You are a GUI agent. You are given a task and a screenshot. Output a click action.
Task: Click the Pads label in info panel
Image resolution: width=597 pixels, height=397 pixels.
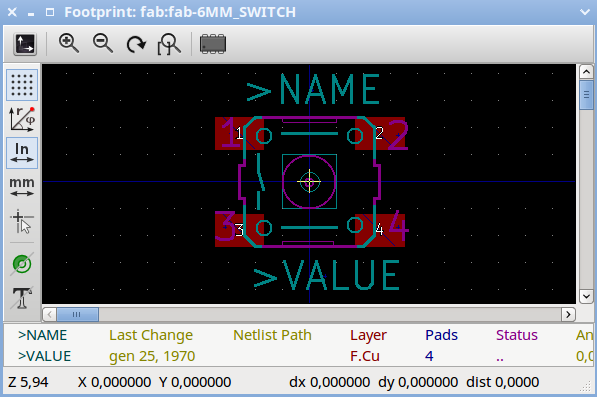(x=441, y=335)
